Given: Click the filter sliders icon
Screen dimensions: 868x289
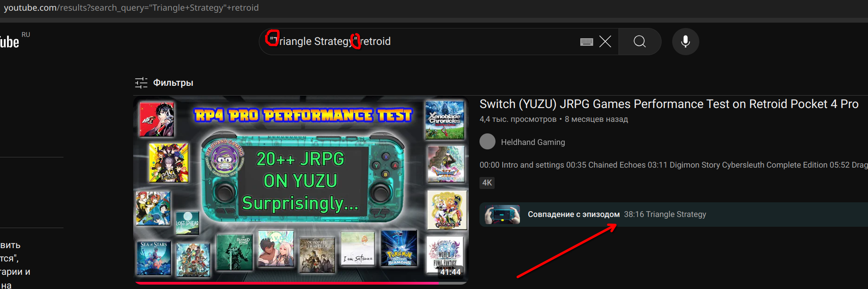Looking at the screenshot, I should tap(141, 83).
